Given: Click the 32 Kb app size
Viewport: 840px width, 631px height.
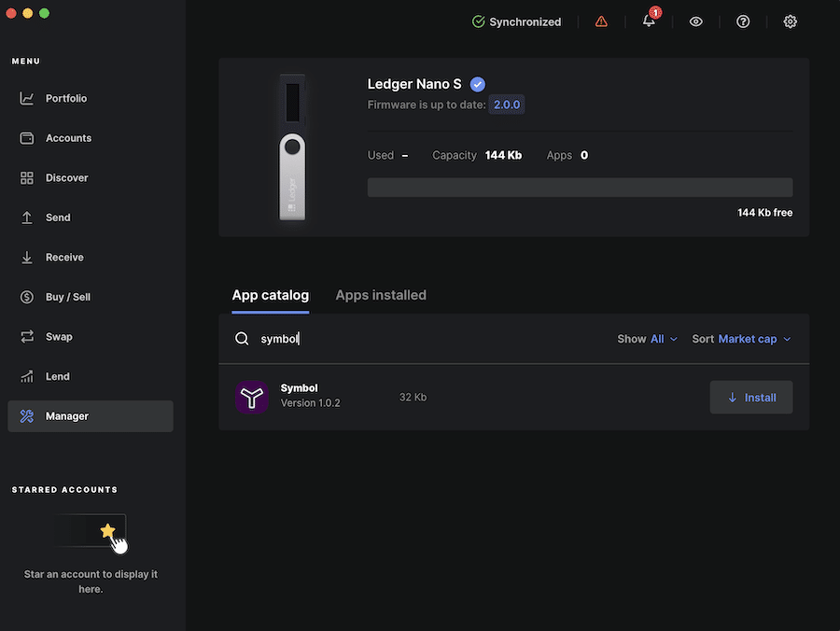Looking at the screenshot, I should [413, 398].
